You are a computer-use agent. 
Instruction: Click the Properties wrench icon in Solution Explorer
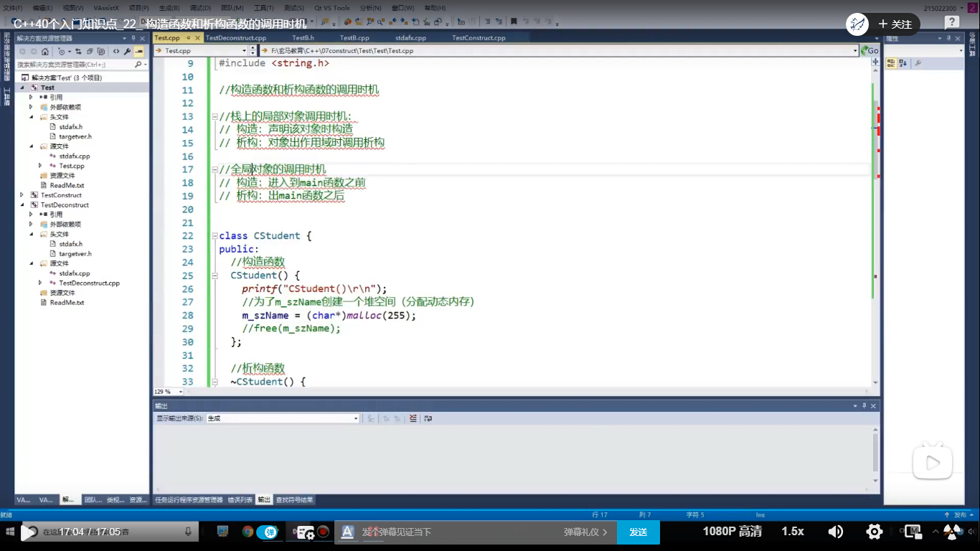click(x=127, y=52)
